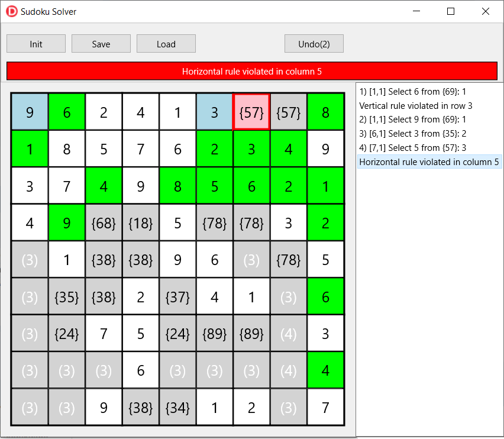Click the {34} candidate cell
Screen dimensions: 504x439
tap(177, 408)
